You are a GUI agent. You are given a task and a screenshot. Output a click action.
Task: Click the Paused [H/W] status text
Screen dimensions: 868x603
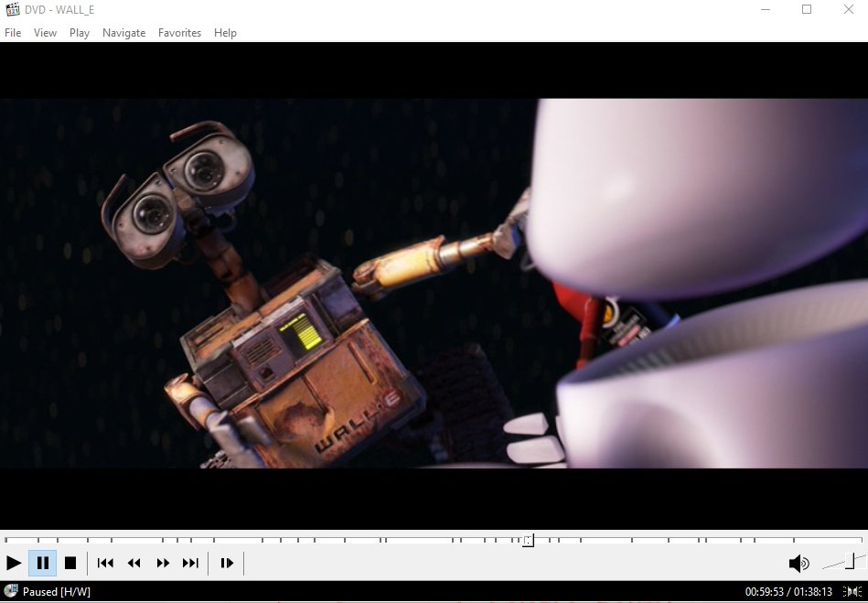[57, 592]
